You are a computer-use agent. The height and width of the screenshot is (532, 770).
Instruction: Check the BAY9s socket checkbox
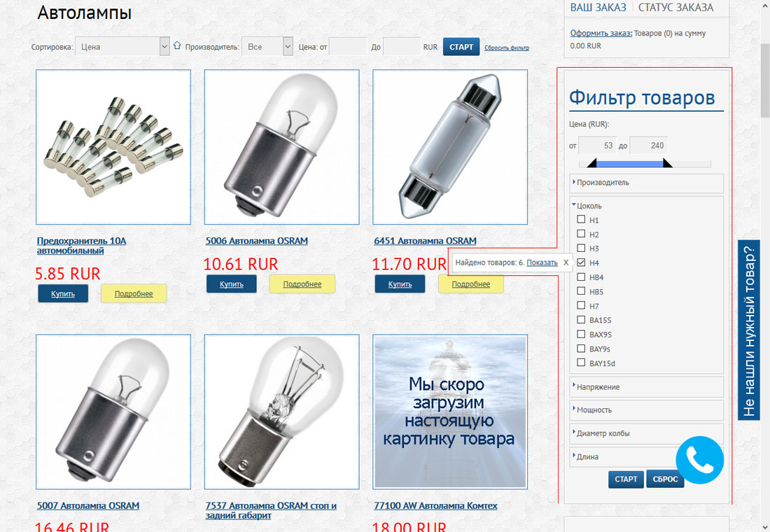(x=581, y=349)
